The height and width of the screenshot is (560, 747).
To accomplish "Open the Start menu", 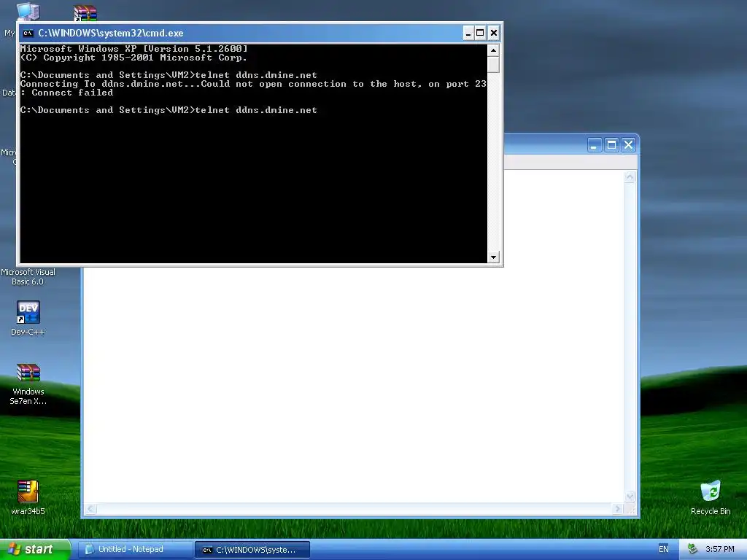I will coord(35,549).
